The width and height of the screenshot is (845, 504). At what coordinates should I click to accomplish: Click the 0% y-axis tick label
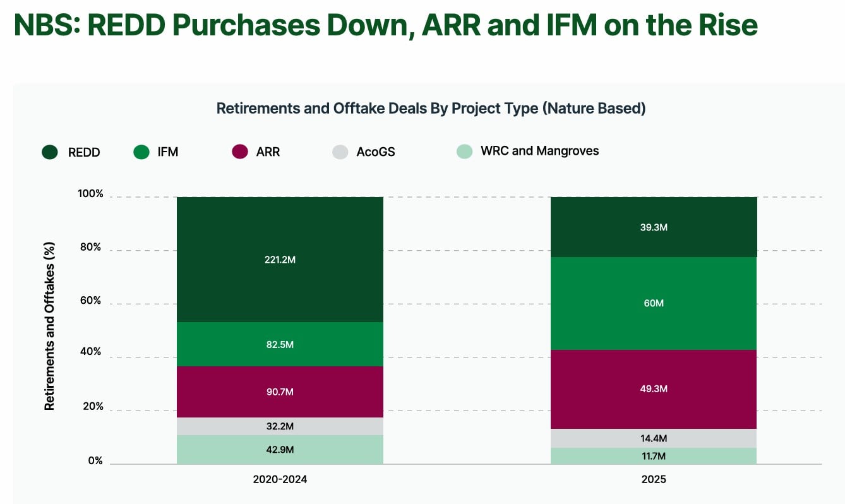95,460
